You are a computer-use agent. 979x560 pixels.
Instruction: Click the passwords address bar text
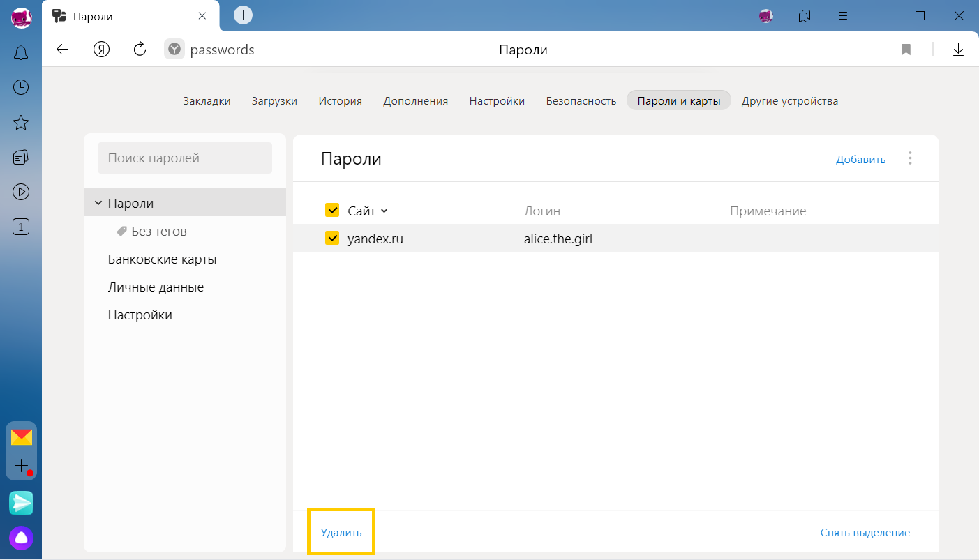[x=222, y=50]
